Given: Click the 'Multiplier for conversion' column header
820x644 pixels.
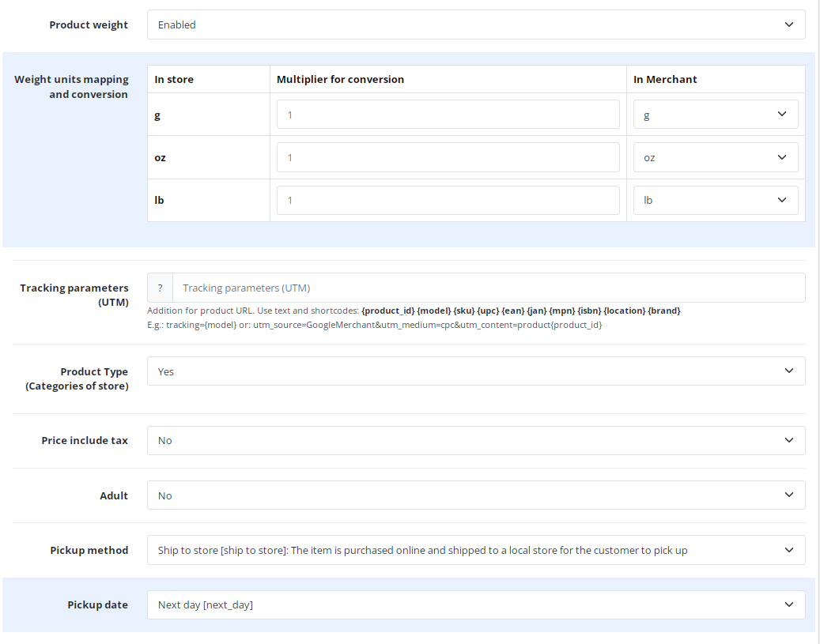Looking at the screenshot, I should point(341,80).
